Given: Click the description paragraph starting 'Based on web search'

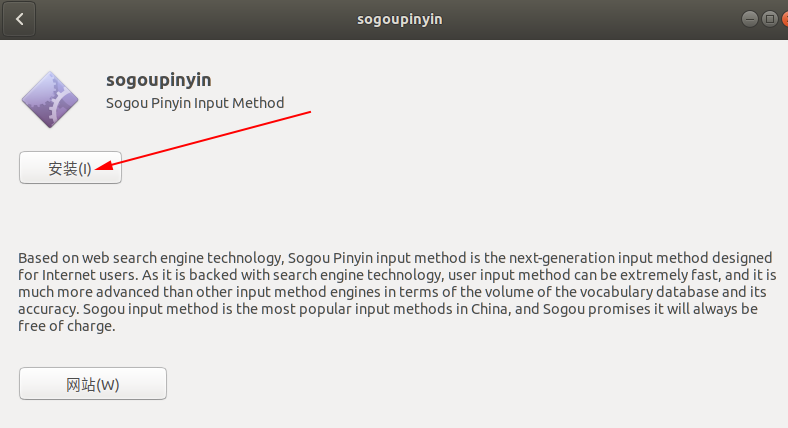Looking at the screenshot, I should 397,292.
